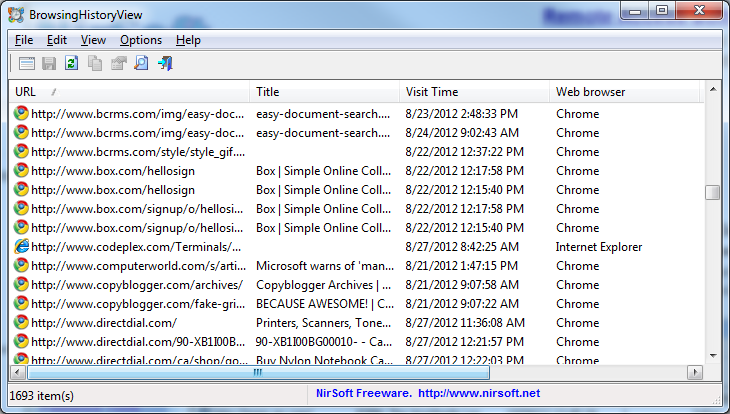Click the '90-XB1I00BG00010' title cell

click(x=324, y=342)
